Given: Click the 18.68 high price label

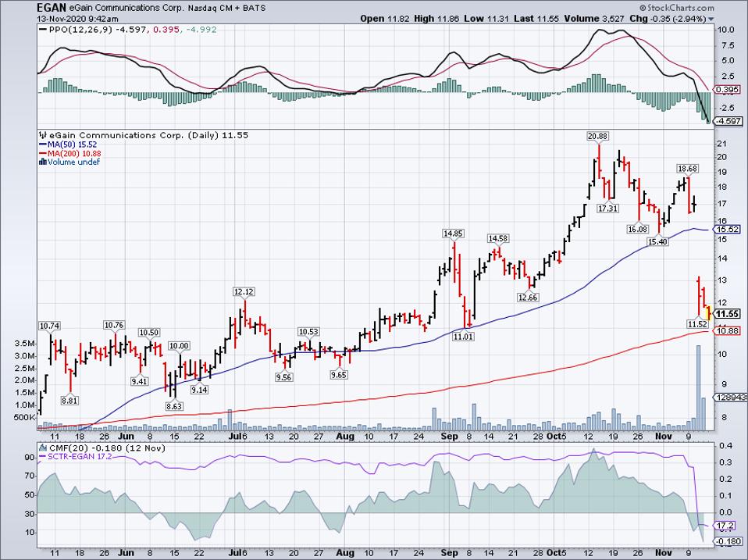Looking at the screenshot, I should 687,169.
